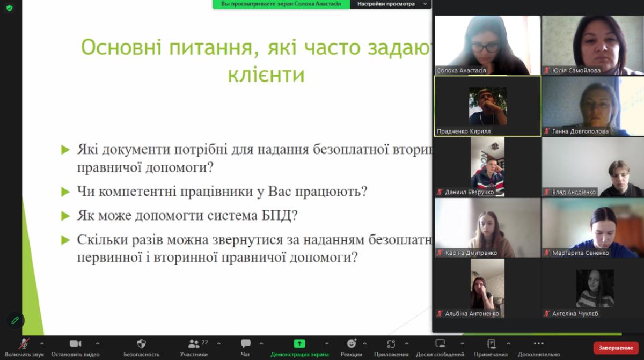Viewport: 644px width, 360px height.
Task: Click muted mic icon of Маргарита Сененко
Action: [x=547, y=253]
